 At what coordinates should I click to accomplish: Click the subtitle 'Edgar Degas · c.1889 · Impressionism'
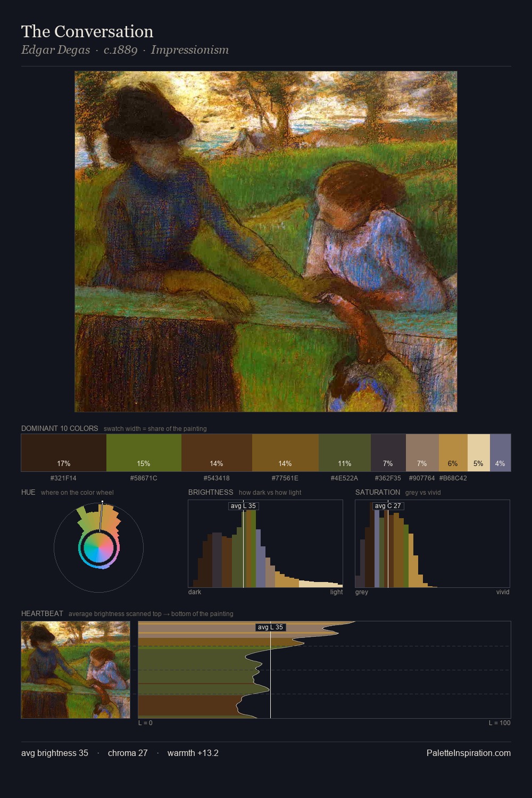(x=125, y=50)
